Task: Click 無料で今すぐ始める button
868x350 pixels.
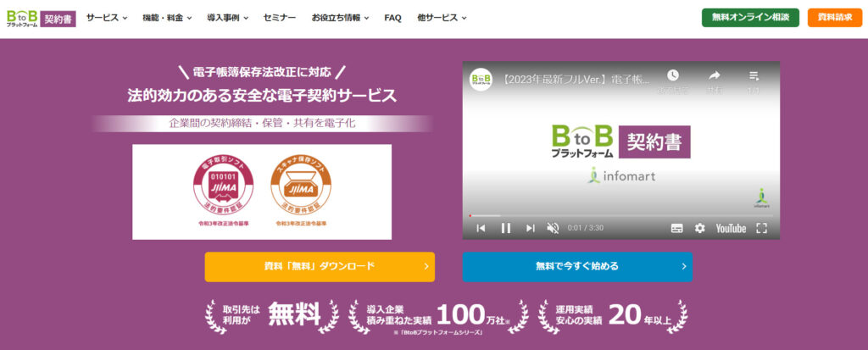Action: [577, 266]
